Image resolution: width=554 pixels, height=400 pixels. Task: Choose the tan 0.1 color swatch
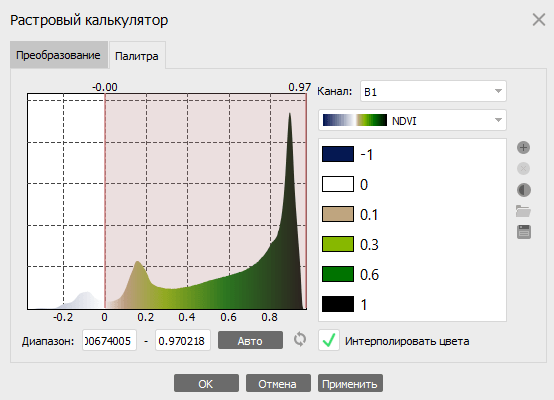[338, 214]
